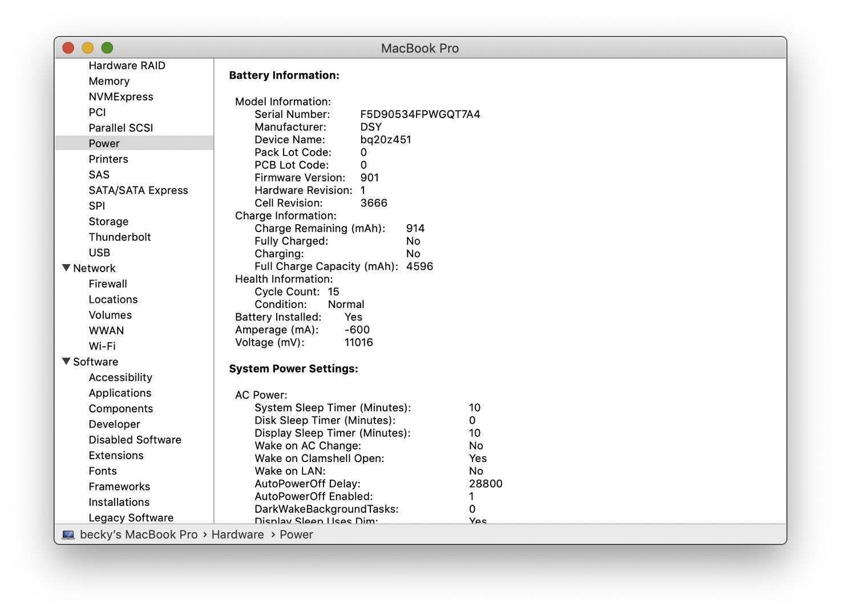The image size is (841, 616).
Task: Open Fonts in the sidebar
Action: 103,471
